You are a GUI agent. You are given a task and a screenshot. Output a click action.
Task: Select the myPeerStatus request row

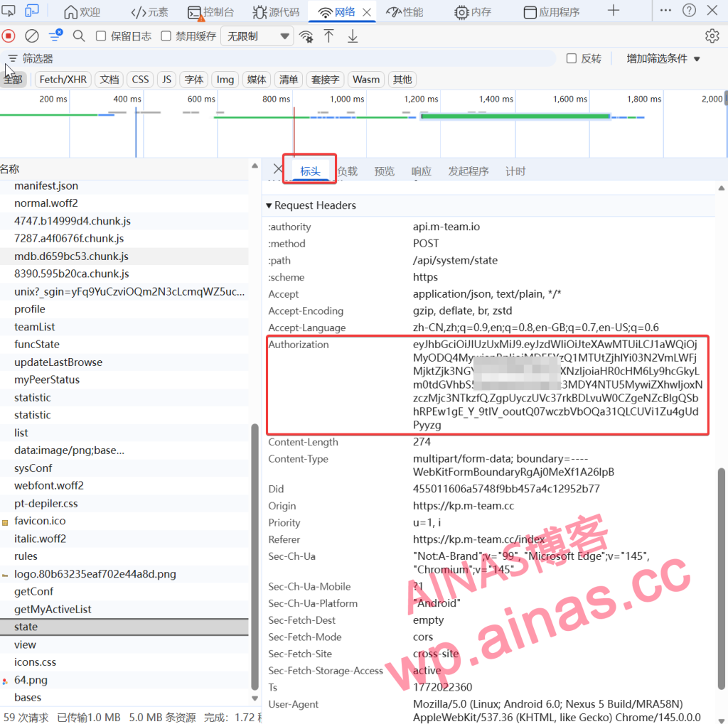point(124,379)
